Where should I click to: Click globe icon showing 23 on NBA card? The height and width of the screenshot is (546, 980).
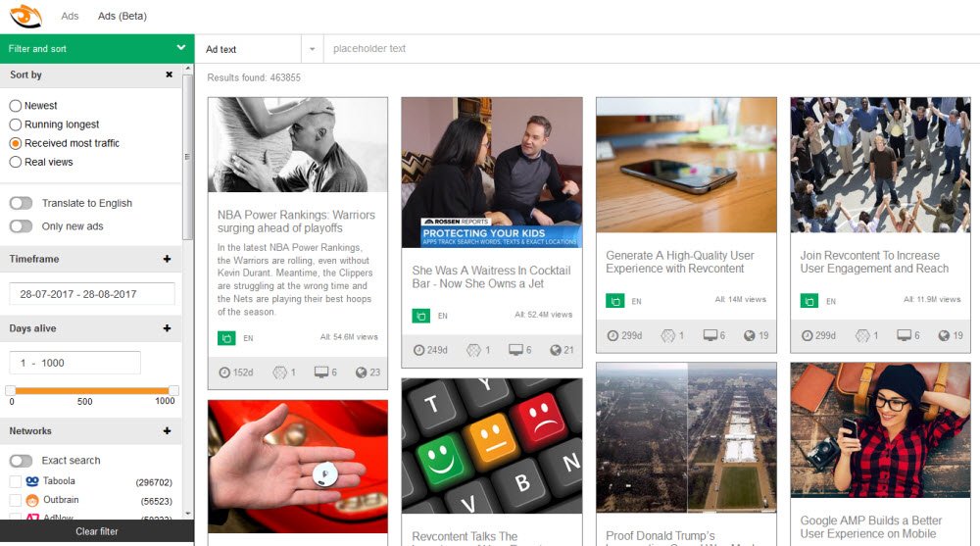[x=361, y=372]
